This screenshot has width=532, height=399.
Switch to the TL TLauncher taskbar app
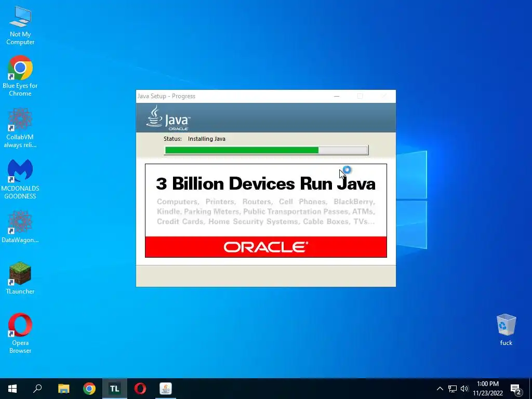pyautogui.click(x=115, y=389)
